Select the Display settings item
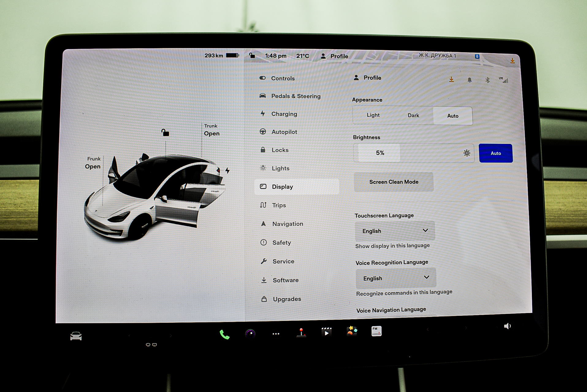 [x=297, y=187]
